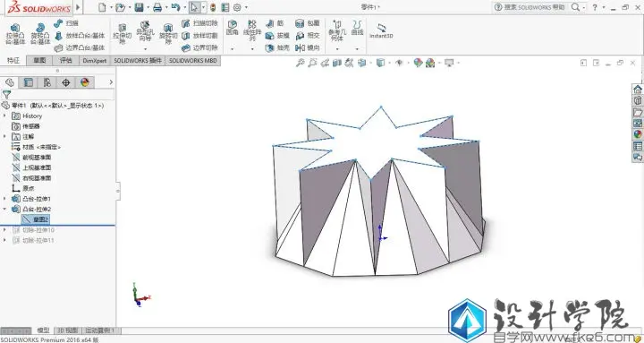Switch to the 运动算例 1 (Motion Study) tab

coord(100,330)
